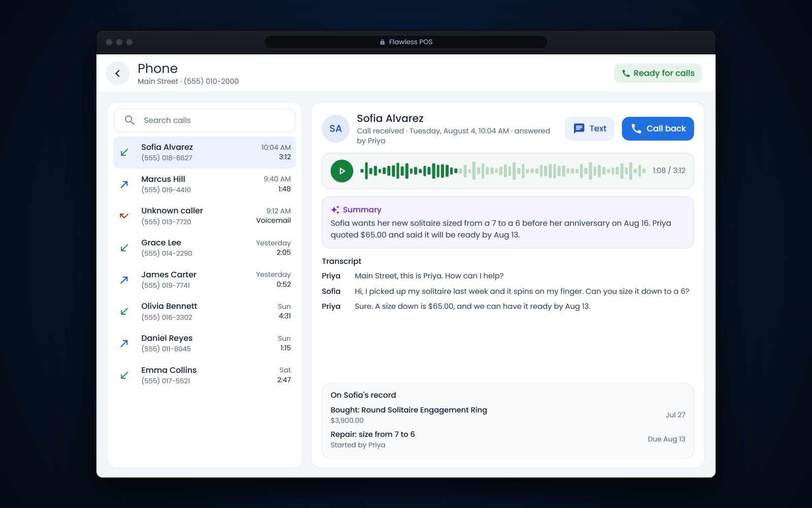The image size is (812, 508).
Task: Click incoming call arrow for Olivia Bennett
Action: coord(124,311)
